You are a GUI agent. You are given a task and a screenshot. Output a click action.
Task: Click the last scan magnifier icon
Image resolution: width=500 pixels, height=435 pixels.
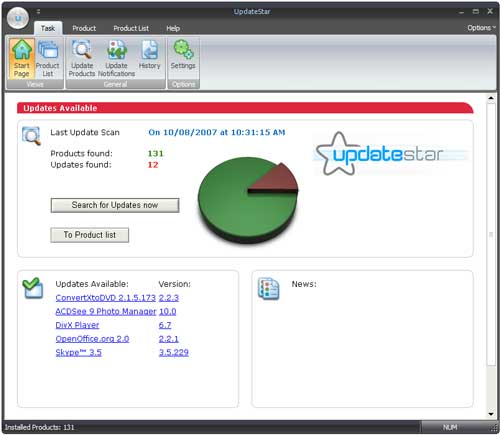(31, 136)
